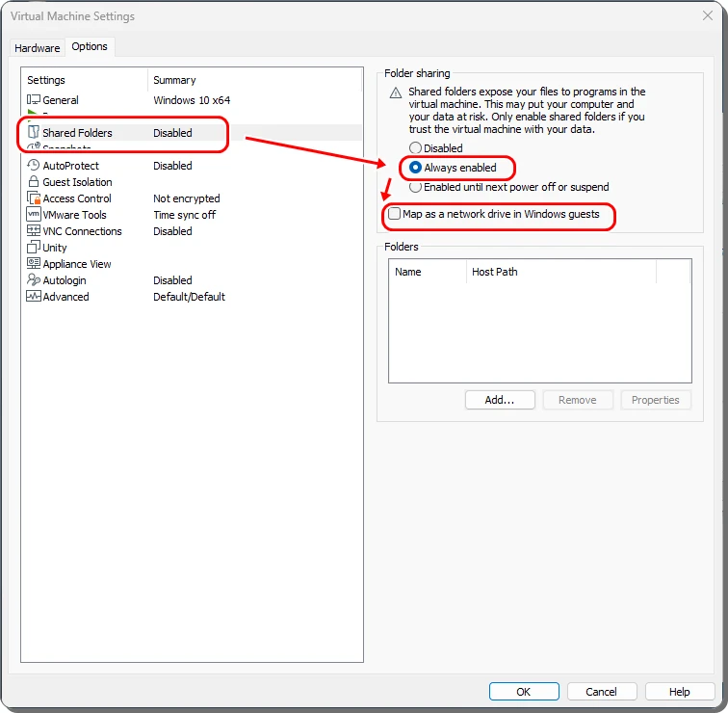Click the Not encrypted summary text
728x713 pixels.
pyautogui.click(x=187, y=198)
